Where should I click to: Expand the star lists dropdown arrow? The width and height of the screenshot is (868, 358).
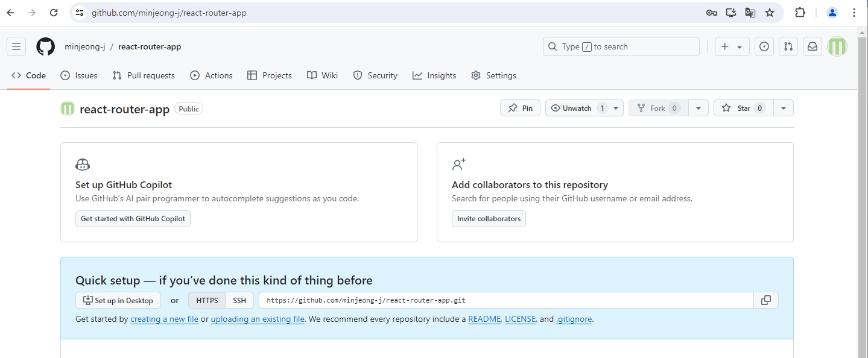tap(783, 108)
